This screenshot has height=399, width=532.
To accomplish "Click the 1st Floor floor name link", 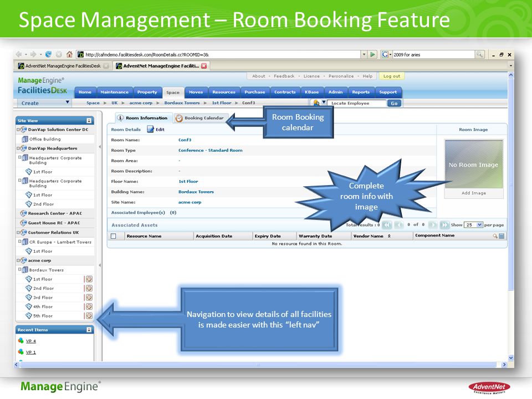I will [188, 182].
